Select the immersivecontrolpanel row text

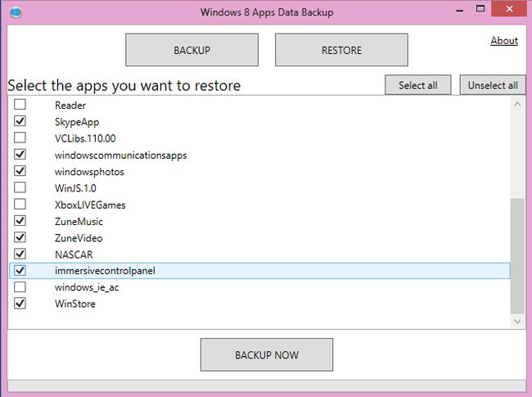tap(105, 271)
